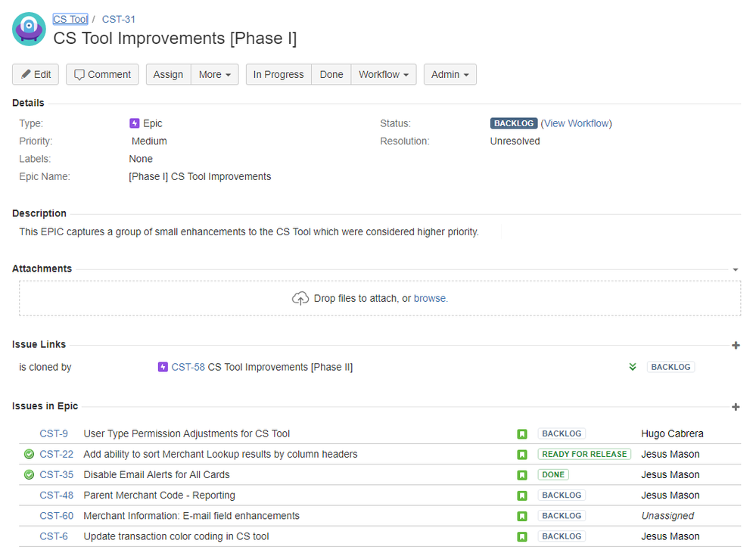Open issue CST-22
Viewport: 756px width, 556px height.
pyautogui.click(x=57, y=454)
